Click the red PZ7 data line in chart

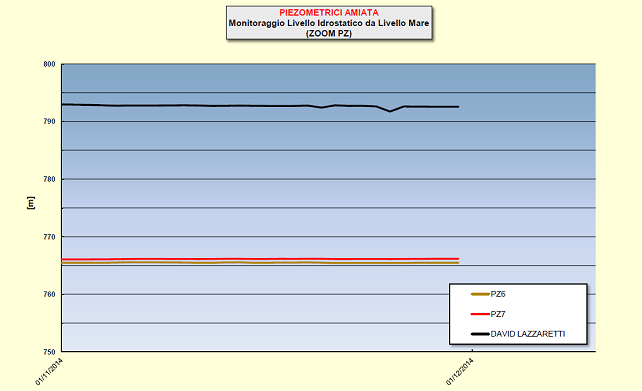pos(260,259)
